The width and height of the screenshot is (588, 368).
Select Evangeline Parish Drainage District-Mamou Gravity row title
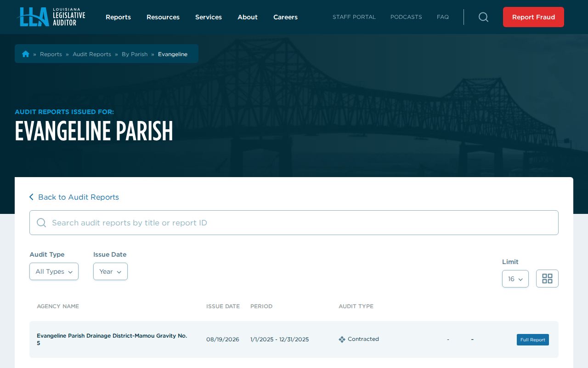(112, 339)
